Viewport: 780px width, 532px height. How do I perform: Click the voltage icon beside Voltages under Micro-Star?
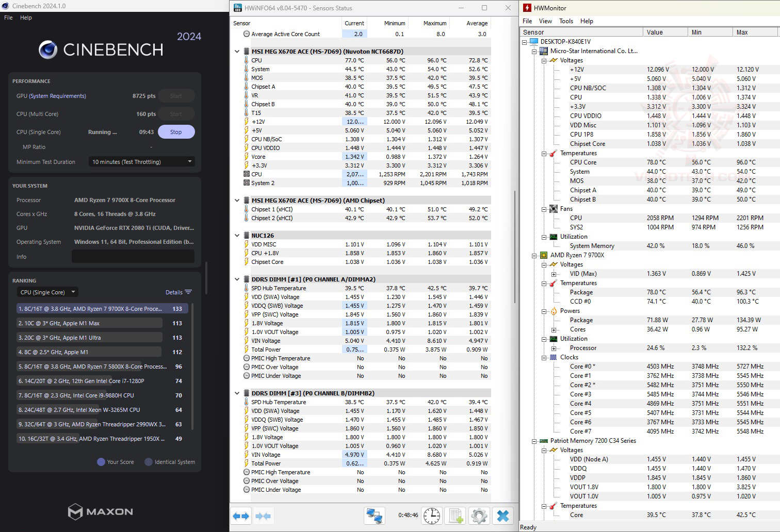click(x=554, y=60)
